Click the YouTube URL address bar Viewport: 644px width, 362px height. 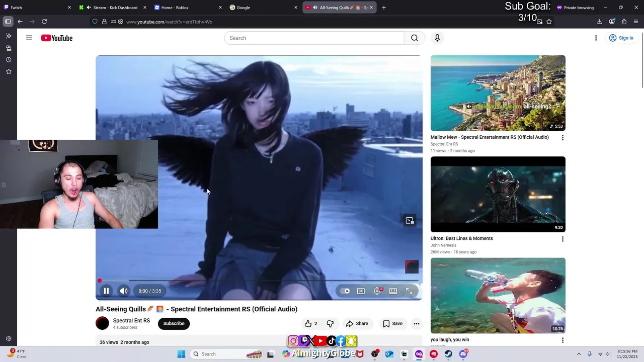point(322,22)
